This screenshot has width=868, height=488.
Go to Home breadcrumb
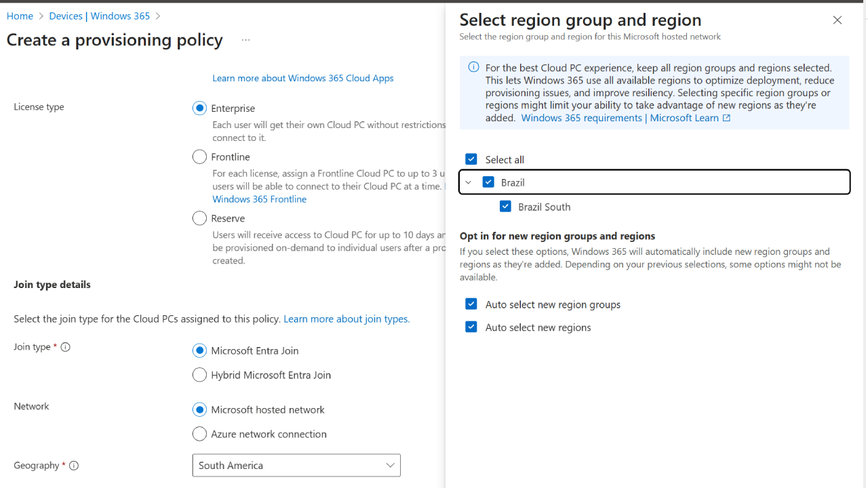[x=20, y=16]
